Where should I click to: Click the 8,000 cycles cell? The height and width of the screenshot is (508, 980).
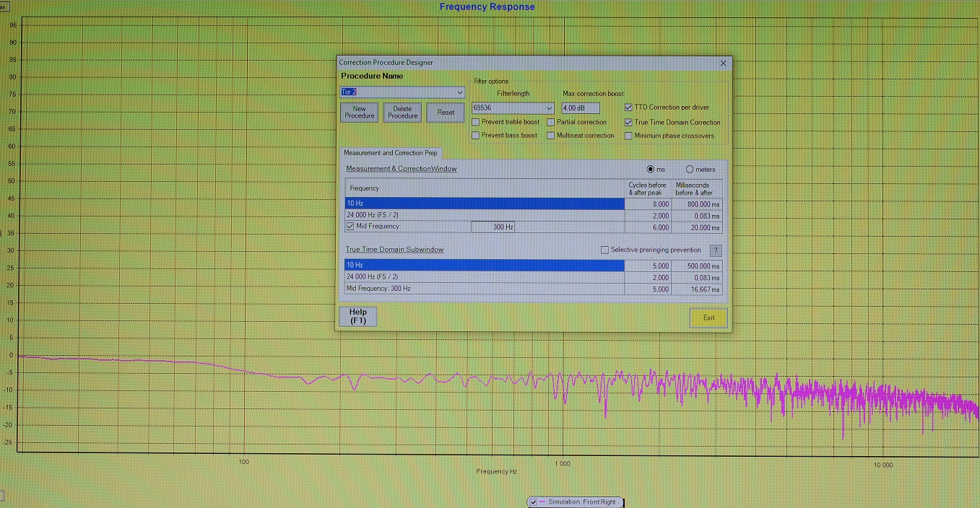click(x=648, y=203)
